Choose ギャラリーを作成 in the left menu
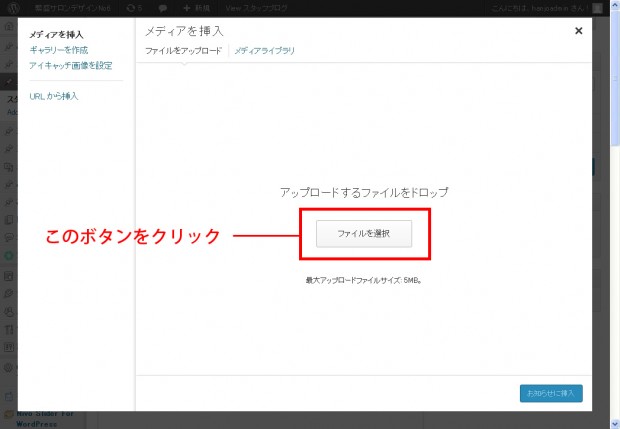This screenshot has height=429, width=620. tap(59, 49)
